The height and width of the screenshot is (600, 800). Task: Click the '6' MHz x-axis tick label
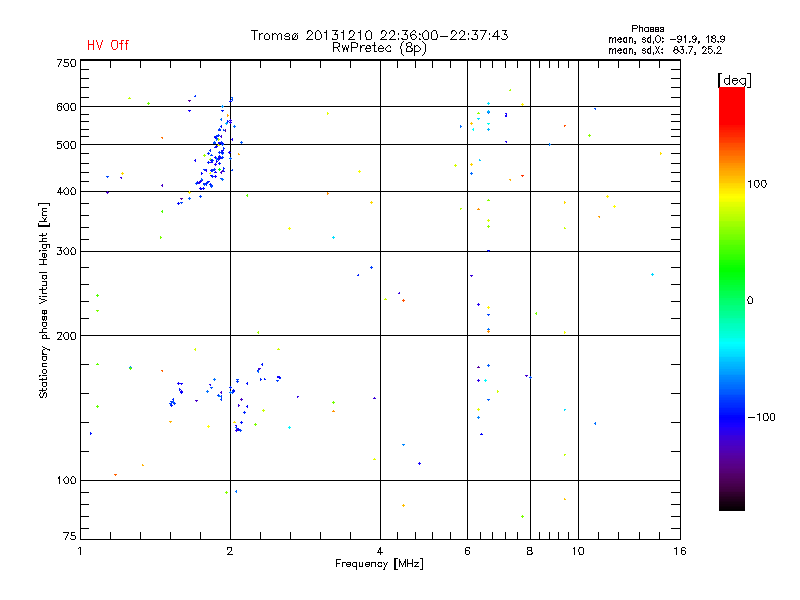[x=467, y=551]
